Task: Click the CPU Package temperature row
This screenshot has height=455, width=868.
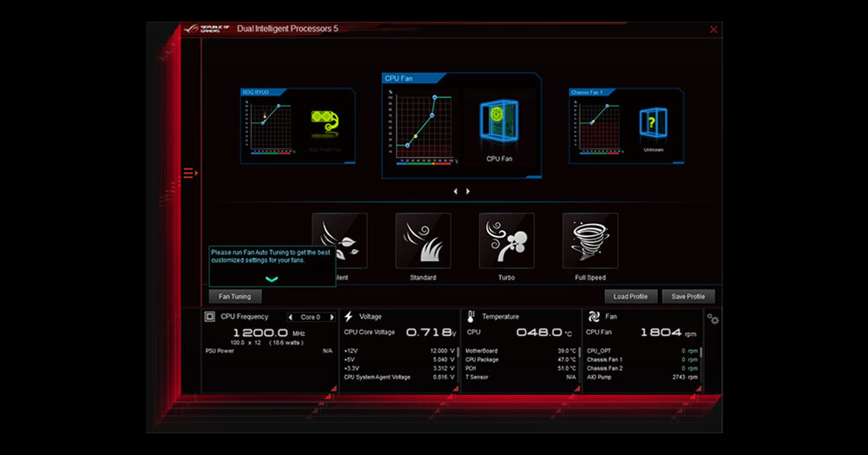Action: pyautogui.click(x=520, y=359)
